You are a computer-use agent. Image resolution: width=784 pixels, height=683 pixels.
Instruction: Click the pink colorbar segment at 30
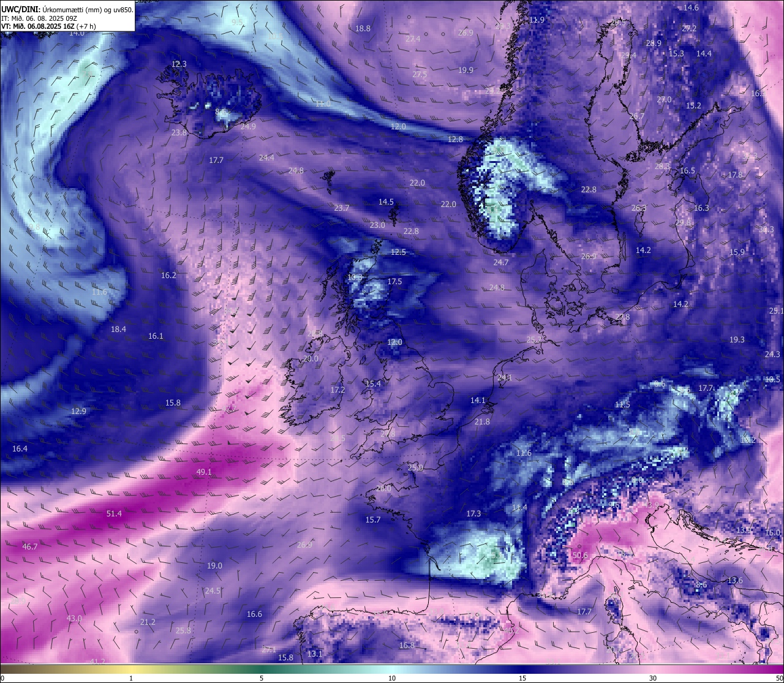(653, 669)
